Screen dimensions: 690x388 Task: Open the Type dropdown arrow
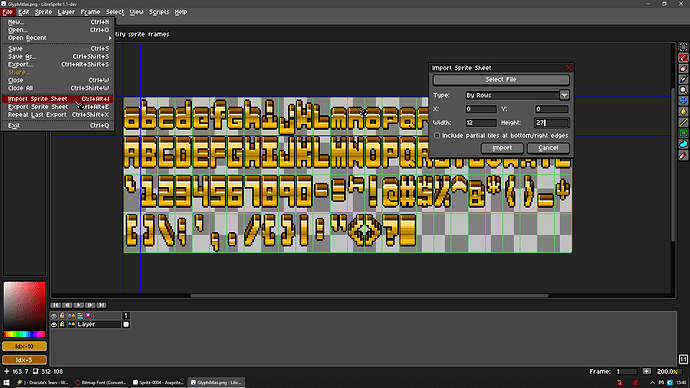click(564, 95)
